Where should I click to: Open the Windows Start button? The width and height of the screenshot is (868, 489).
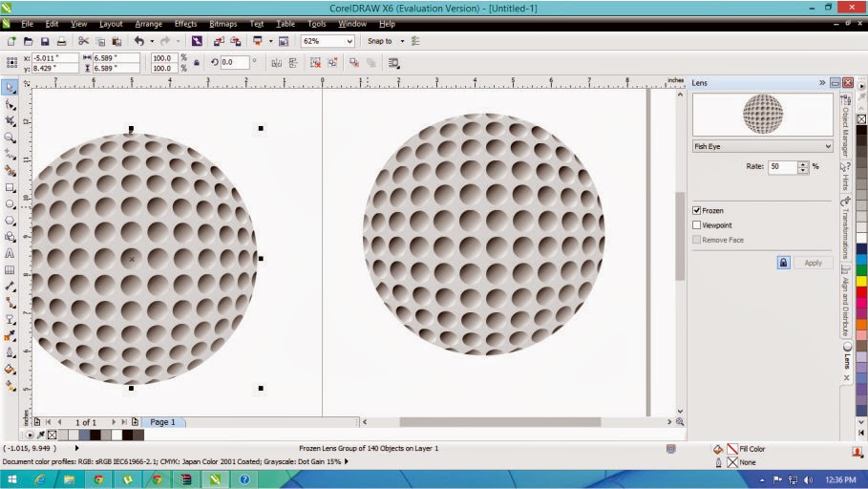click(x=12, y=479)
